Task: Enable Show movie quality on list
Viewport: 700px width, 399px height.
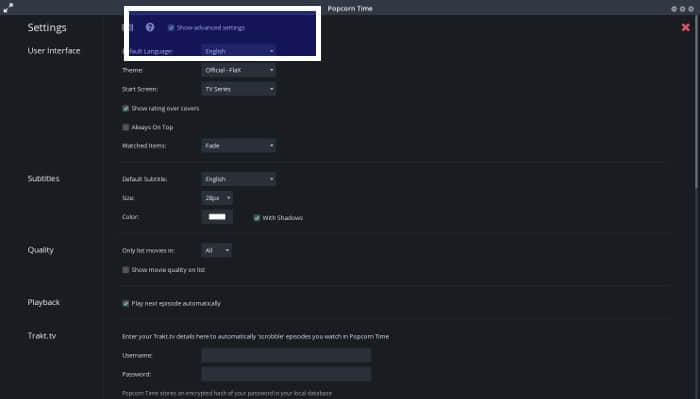Action: click(x=125, y=270)
